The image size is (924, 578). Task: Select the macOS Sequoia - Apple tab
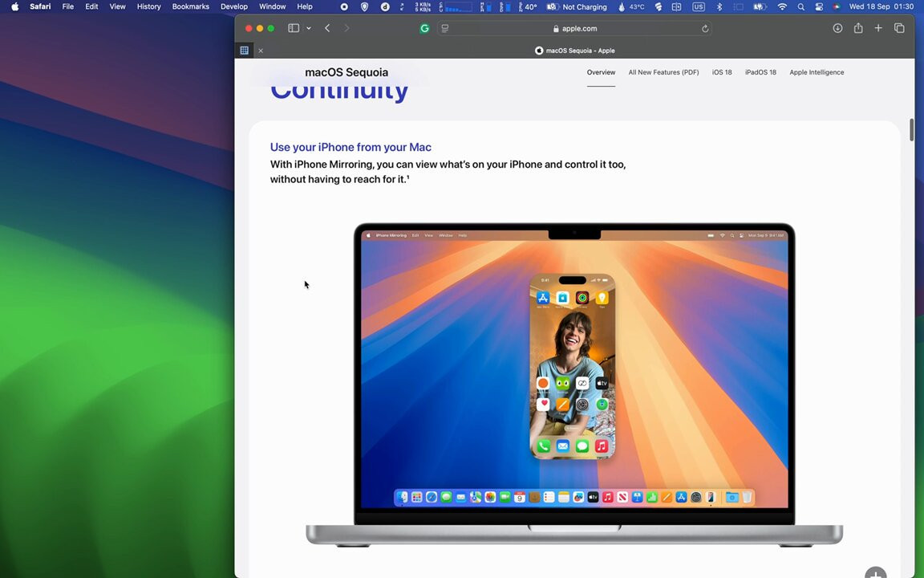tap(574, 51)
